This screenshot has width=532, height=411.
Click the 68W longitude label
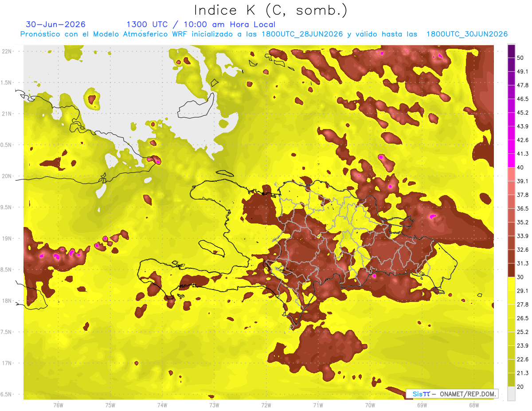(x=474, y=405)
